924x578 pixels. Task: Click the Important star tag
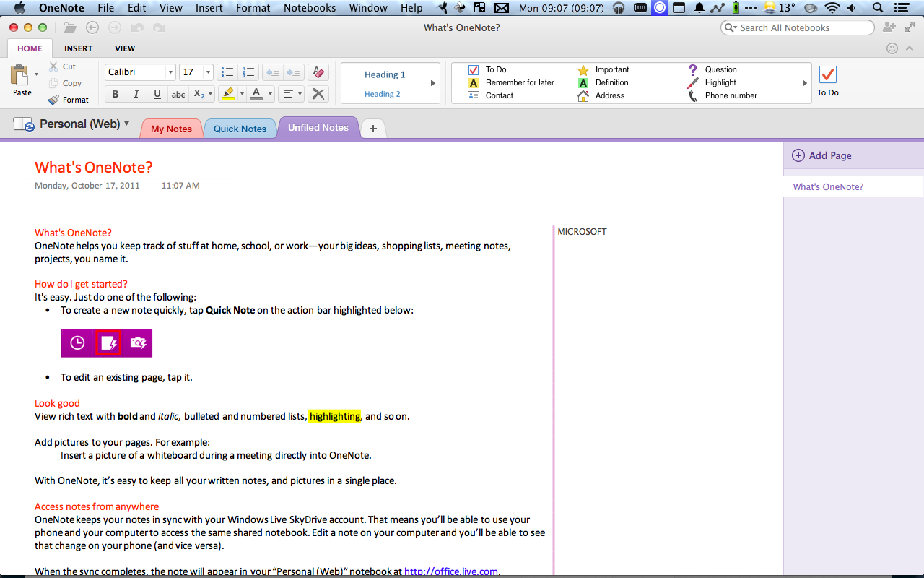pos(603,70)
